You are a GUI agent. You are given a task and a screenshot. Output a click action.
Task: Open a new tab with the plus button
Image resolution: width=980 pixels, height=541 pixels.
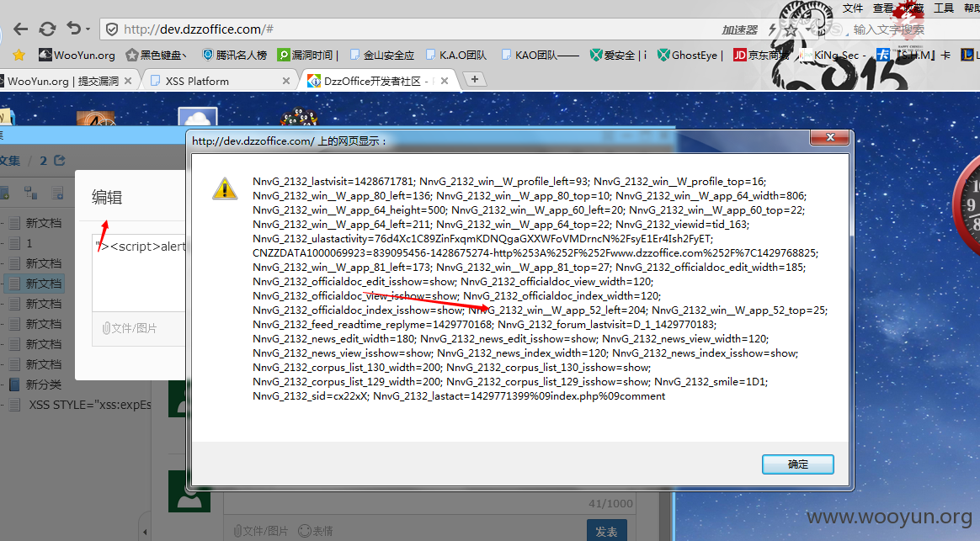point(475,79)
